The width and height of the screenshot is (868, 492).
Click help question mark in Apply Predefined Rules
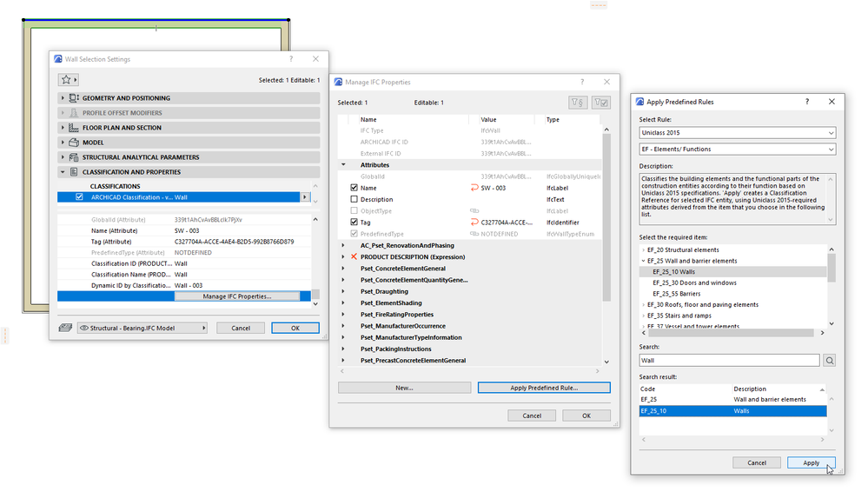click(807, 102)
